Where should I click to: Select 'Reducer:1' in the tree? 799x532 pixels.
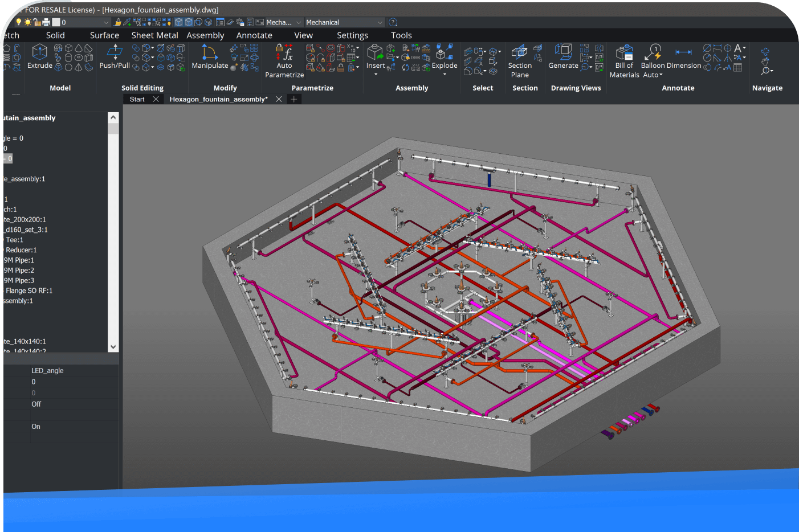click(x=21, y=250)
